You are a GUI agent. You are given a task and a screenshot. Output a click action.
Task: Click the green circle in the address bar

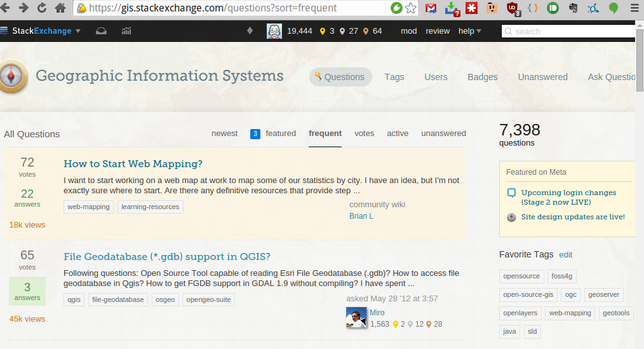point(396,8)
